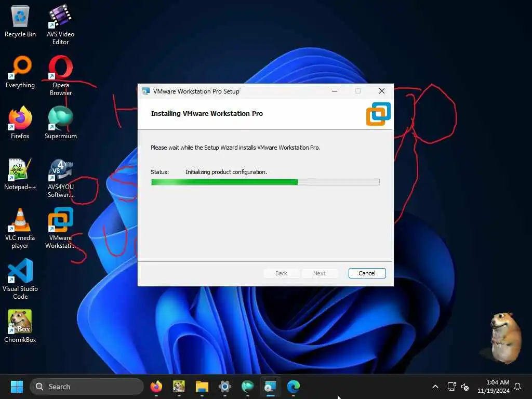
Task: Click the greyed-out Next button
Action: click(320, 273)
